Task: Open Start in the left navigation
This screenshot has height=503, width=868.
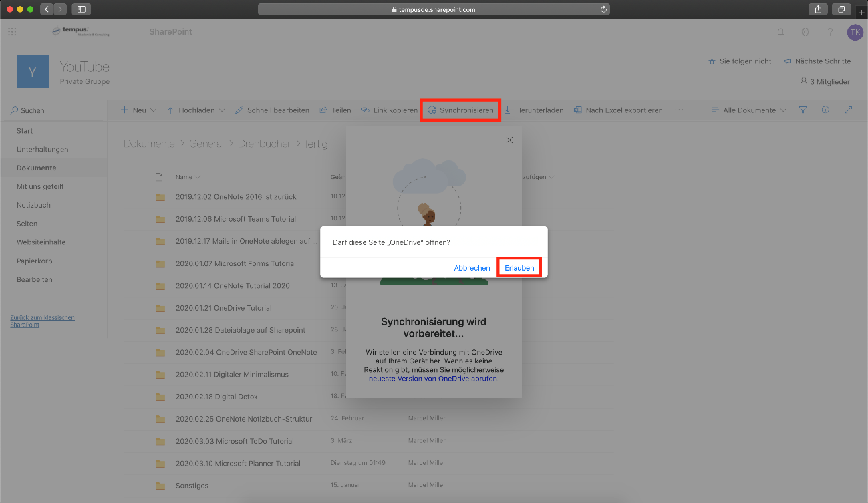Action: [x=25, y=131]
